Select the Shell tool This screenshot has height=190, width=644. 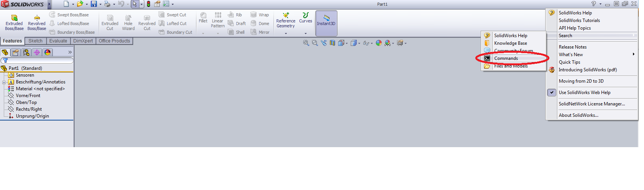point(236,32)
